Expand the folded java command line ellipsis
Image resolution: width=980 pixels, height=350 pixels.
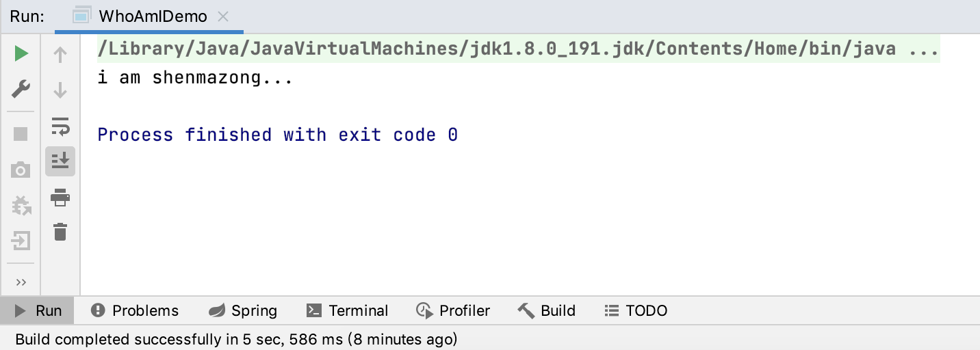coord(923,50)
